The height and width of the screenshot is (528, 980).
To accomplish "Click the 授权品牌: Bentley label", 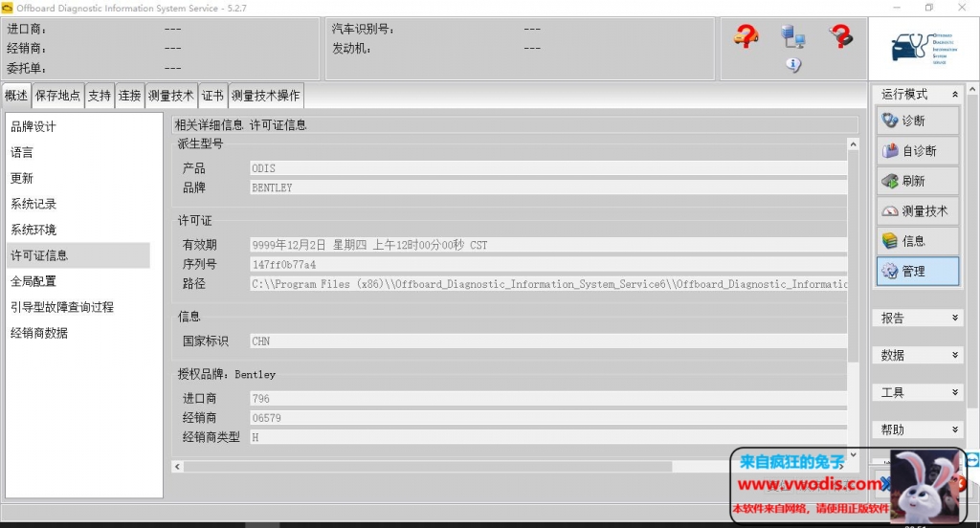I will pos(226,374).
